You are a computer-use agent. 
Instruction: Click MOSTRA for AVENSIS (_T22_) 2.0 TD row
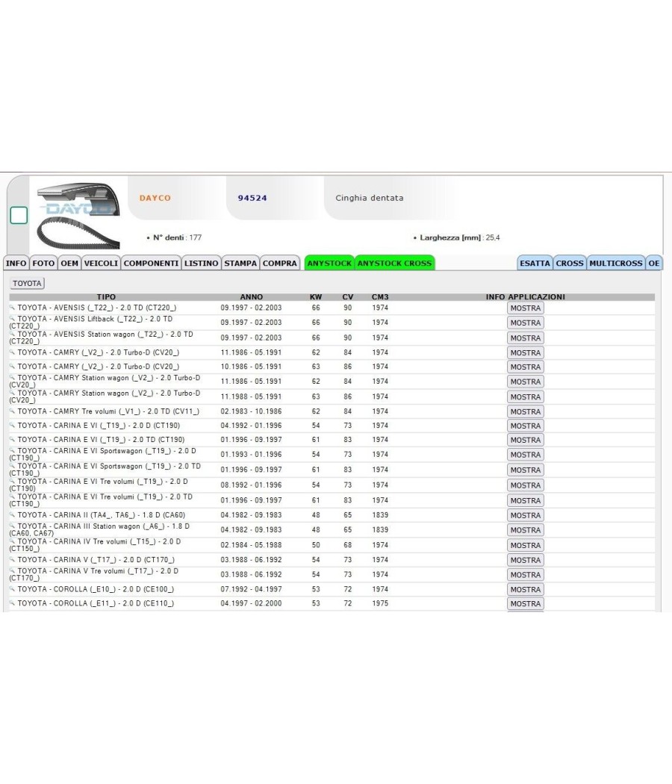526,308
